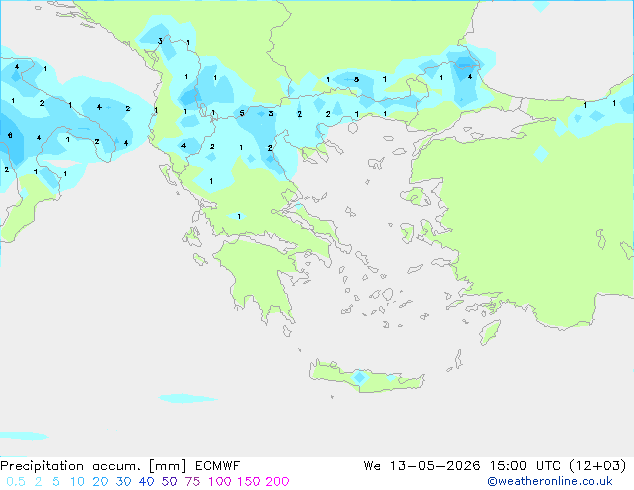Click the ECMWF model label
This screenshot has height=490, width=634.
point(218,466)
